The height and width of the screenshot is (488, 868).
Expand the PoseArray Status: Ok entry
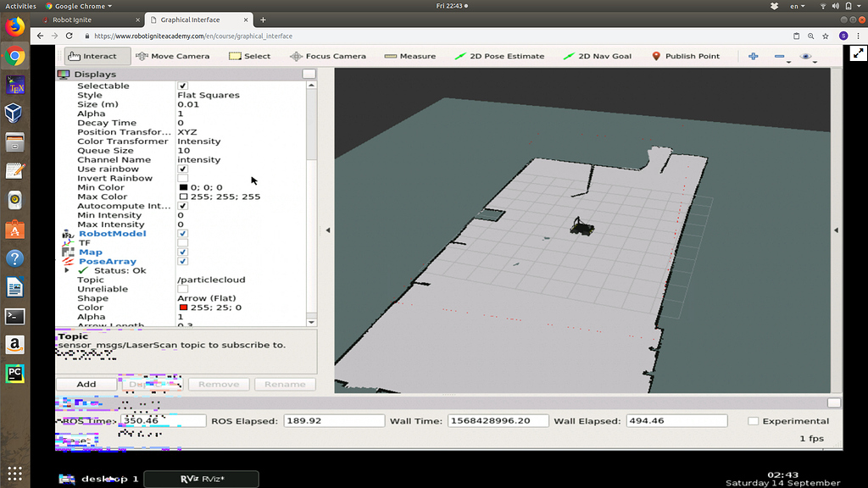(x=67, y=270)
